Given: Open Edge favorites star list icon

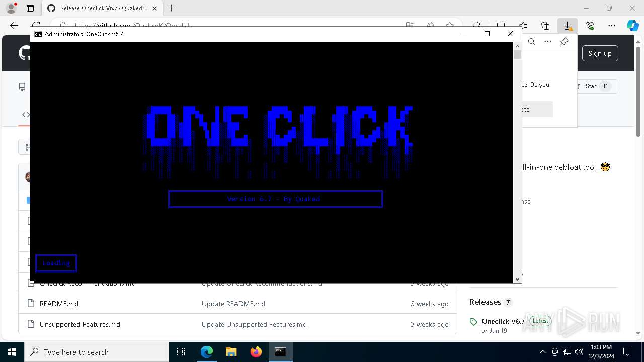Looking at the screenshot, I should (x=523, y=25).
